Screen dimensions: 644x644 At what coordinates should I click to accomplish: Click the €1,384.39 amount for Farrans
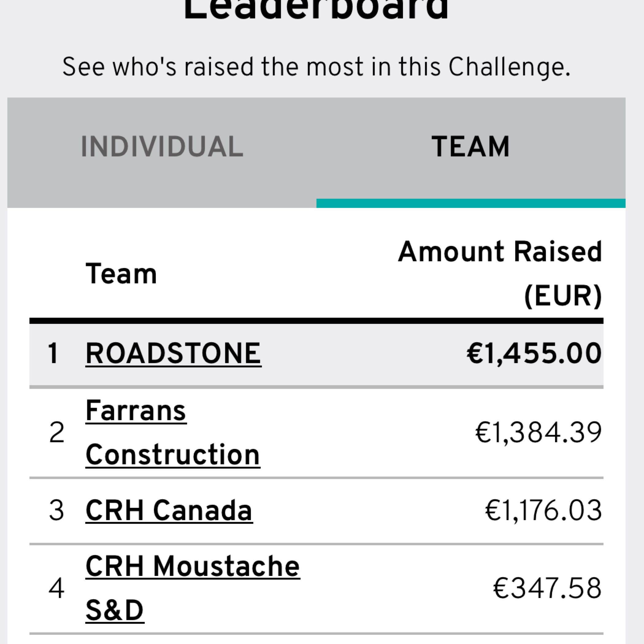[538, 433]
